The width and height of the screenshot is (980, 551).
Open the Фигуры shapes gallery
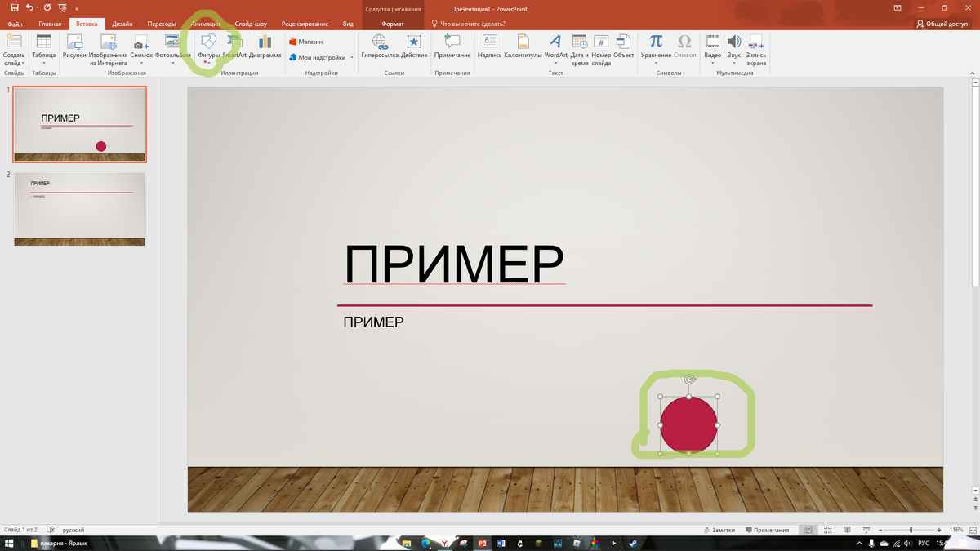(x=208, y=48)
